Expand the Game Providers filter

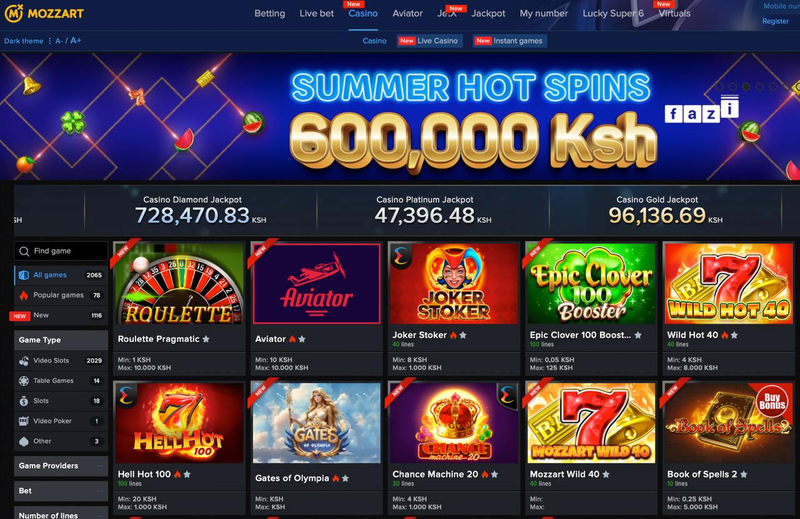point(61,466)
